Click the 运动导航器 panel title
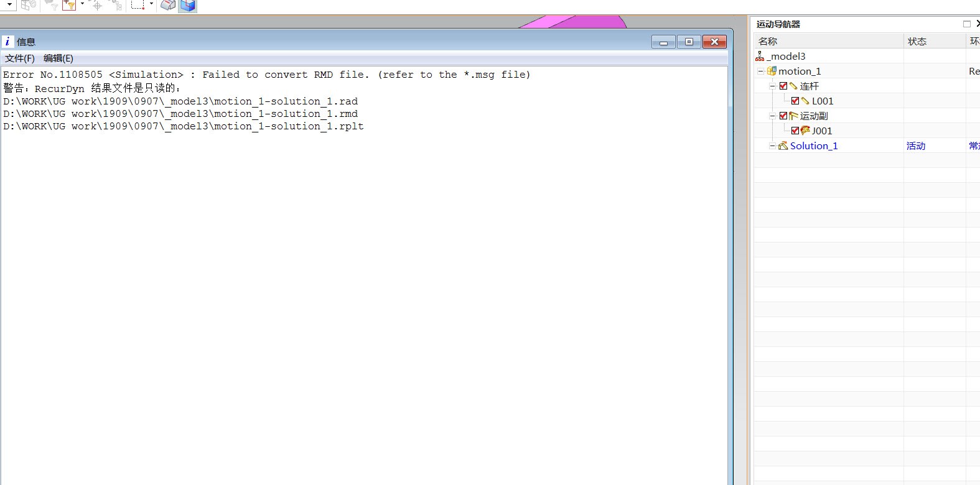Screen dimensions: 980x485 (778, 24)
